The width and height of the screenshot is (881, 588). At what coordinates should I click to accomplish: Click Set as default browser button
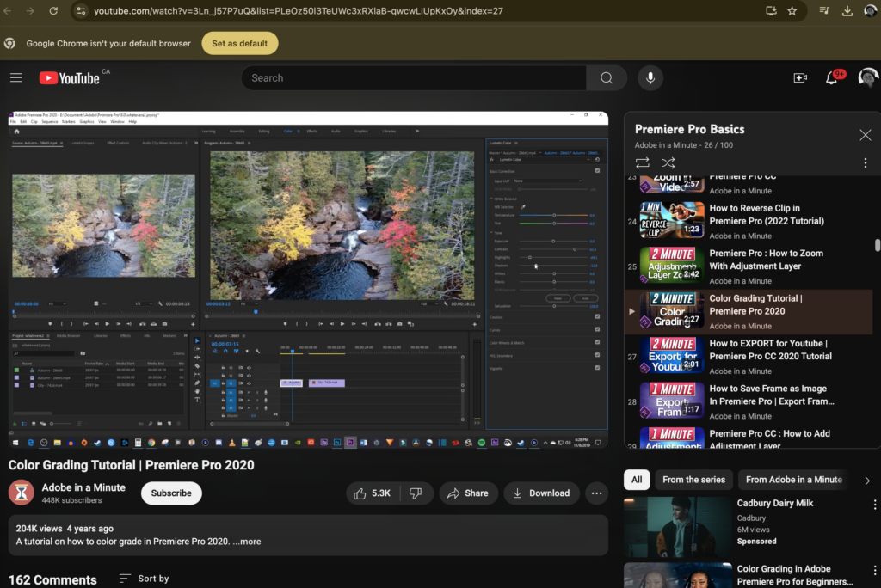(x=239, y=43)
